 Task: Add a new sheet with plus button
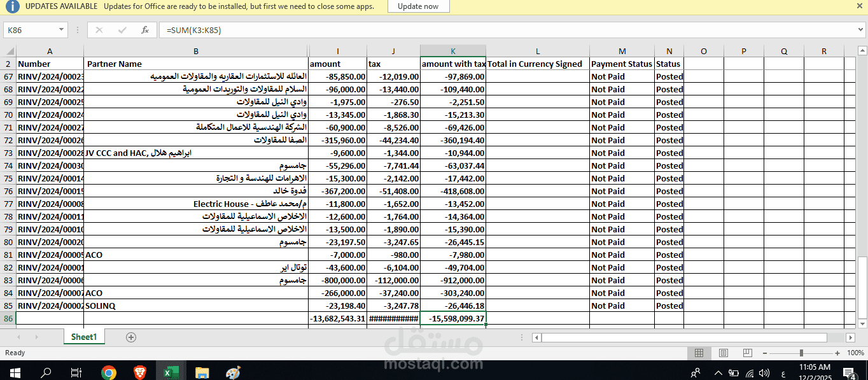tap(131, 337)
